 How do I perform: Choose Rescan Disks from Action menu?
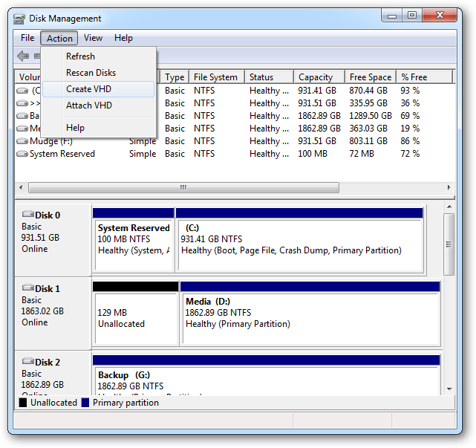pos(98,73)
